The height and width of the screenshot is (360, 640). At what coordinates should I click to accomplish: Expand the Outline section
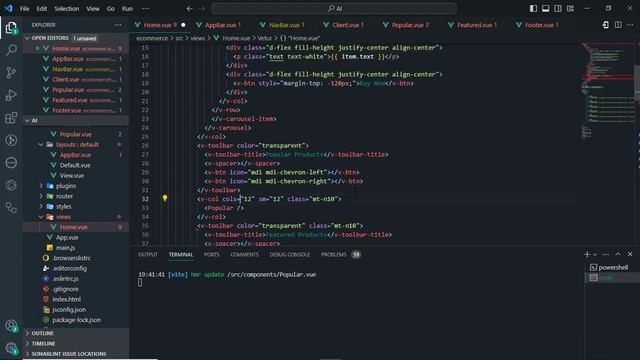click(x=77, y=333)
